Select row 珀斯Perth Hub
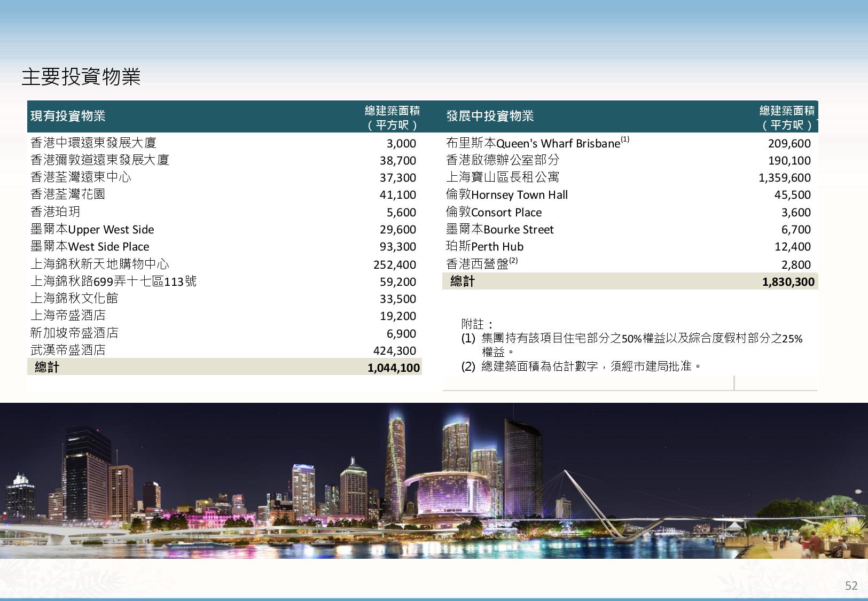 pyautogui.click(x=630, y=246)
